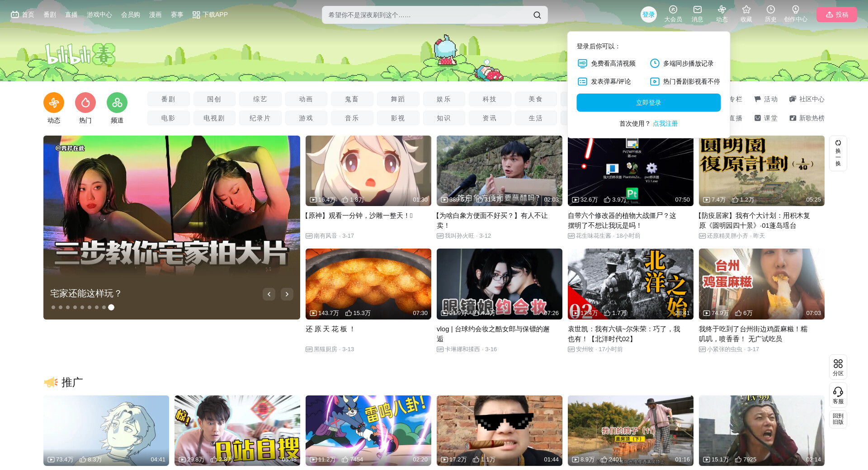Open the 分区 grid icon
868x470 pixels.
point(838,364)
